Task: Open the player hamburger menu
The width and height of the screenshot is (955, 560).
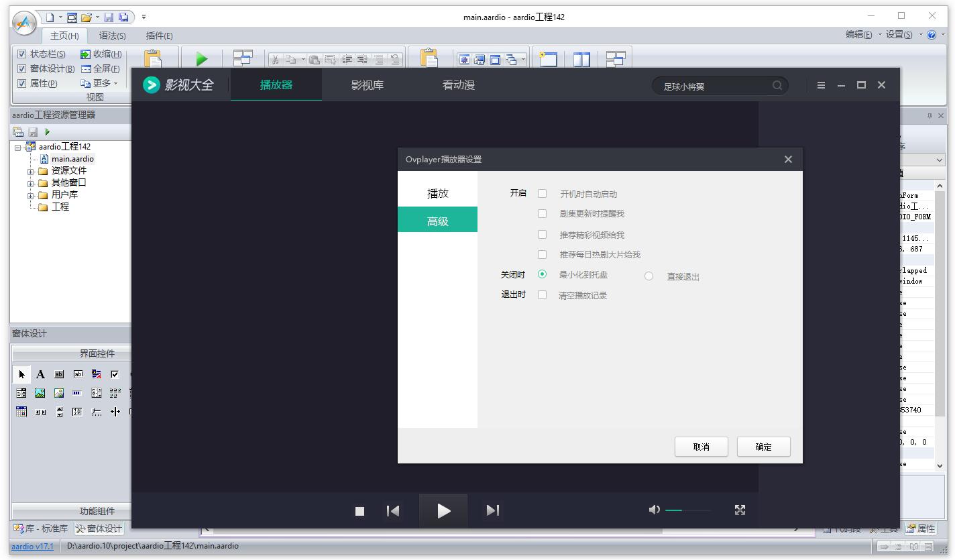Action: (x=821, y=85)
